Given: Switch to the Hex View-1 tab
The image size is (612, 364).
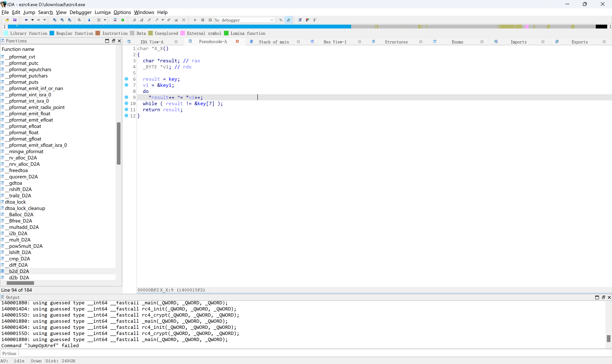Looking at the screenshot, I should [x=335, y=42].
